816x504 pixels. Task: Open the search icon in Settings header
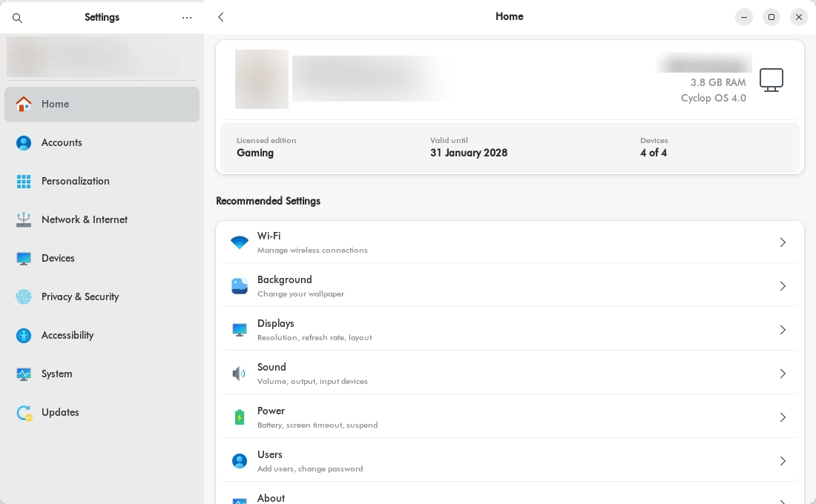coord(17,18)
